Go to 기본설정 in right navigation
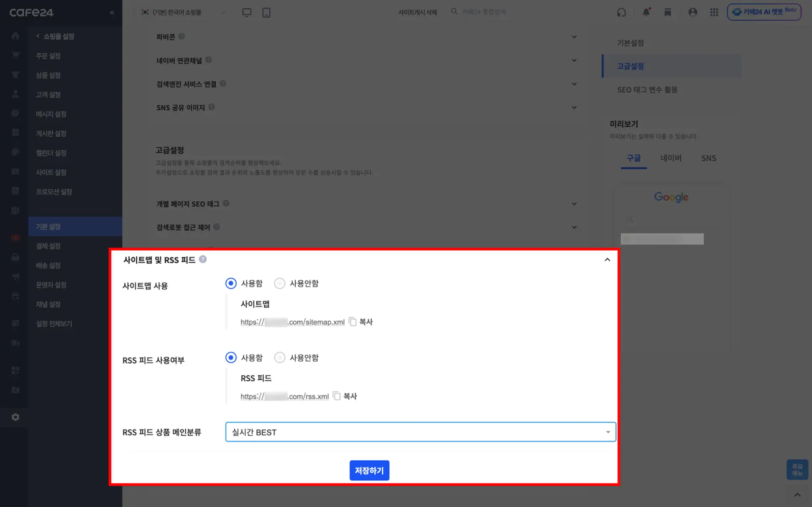Screen dimensions: 812x507 [630, 43]
